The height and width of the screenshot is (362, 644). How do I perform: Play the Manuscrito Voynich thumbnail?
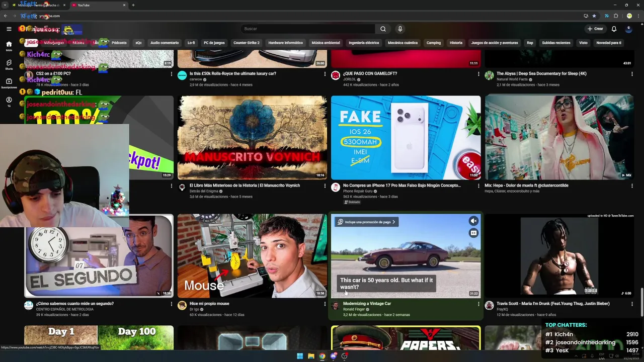pyautogui.click(x=252, y=137)
